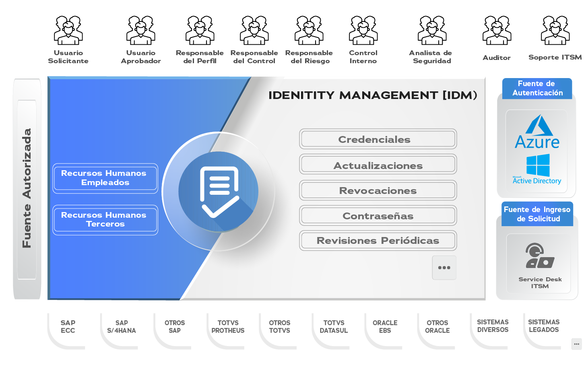Select the OTROS ORACLE system

click(437, 327)
